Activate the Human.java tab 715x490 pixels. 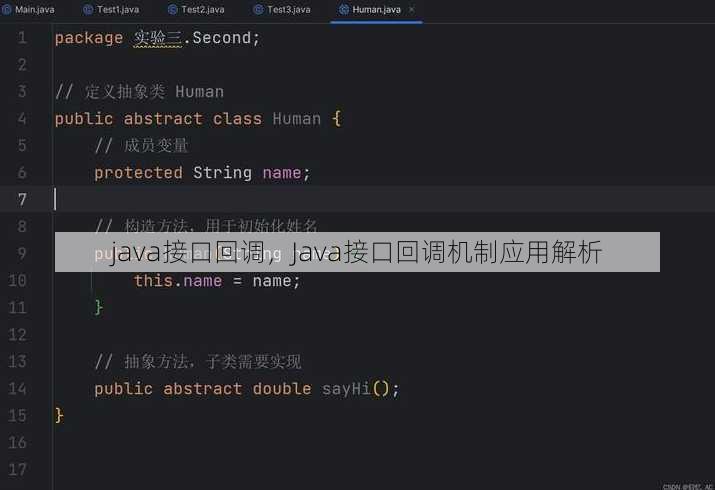[376, 10]
